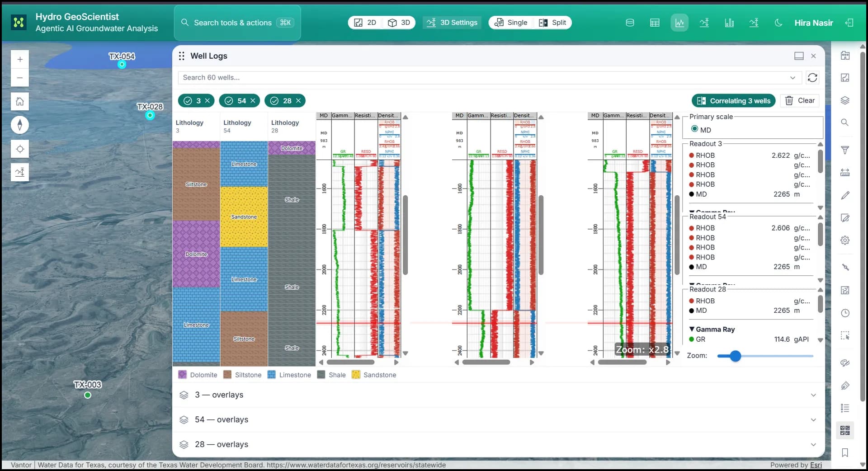This screenshot has height=471, width=868.
Task: Collapse the Gamma Ray readout section
Action: [x=692, y=330]
